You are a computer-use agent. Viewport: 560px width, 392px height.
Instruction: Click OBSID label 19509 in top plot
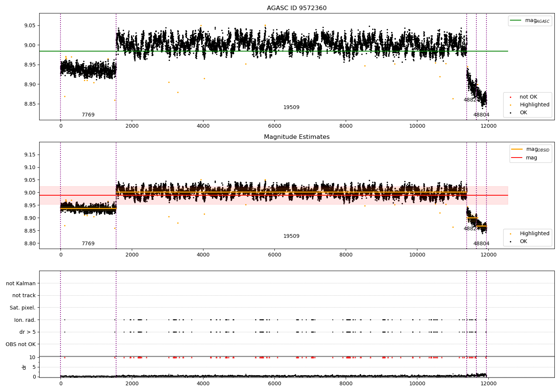click(291, 108)
